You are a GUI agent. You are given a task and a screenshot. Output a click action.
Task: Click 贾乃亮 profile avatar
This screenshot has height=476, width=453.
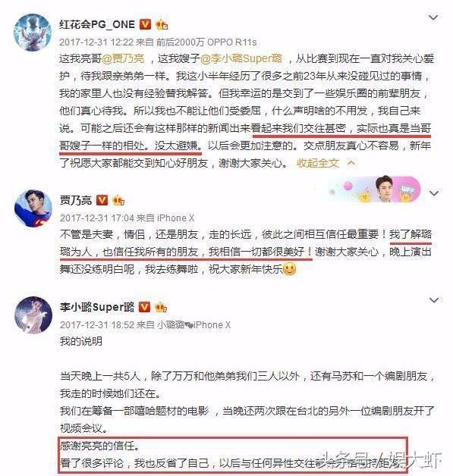point(33,208)
